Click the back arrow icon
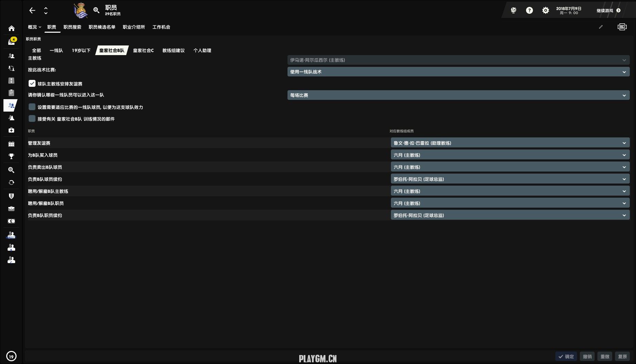The height and width of the screenshot is (364, 636). coord(32,10)
